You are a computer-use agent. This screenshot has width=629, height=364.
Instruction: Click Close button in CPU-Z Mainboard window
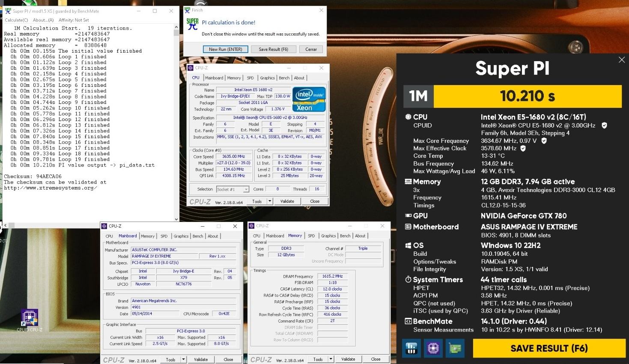click(228, 359)
